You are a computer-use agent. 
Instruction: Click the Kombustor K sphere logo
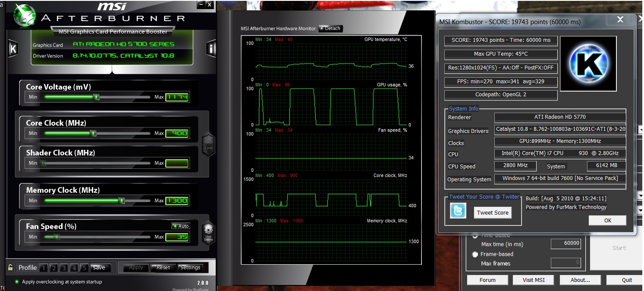click(x=588, y=64)
